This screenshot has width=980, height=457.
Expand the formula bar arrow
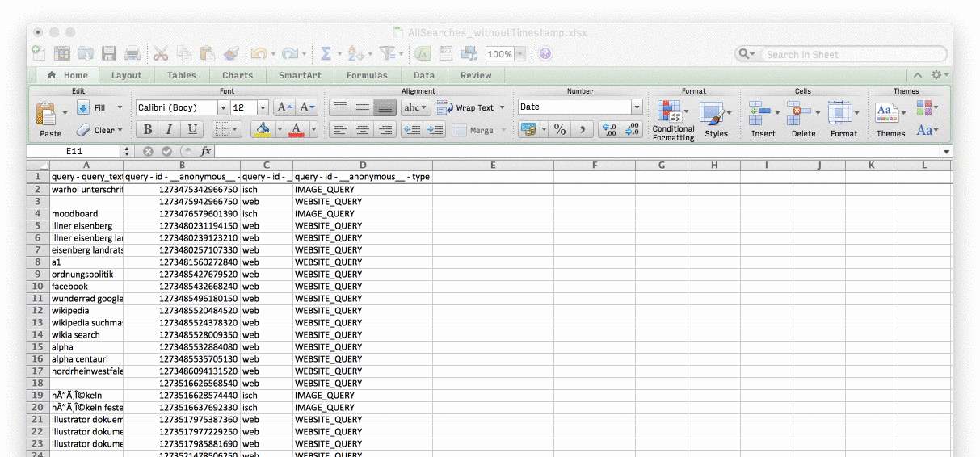[946, 151]
